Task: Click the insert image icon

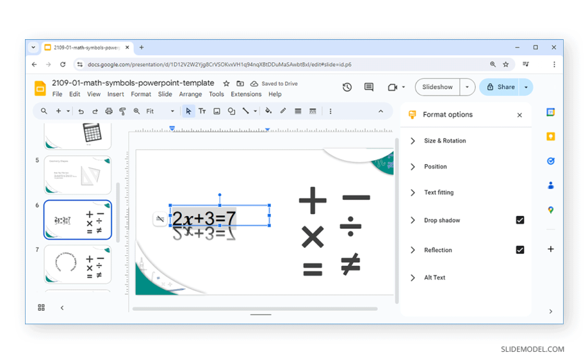Action: click(x=217, y=111)
